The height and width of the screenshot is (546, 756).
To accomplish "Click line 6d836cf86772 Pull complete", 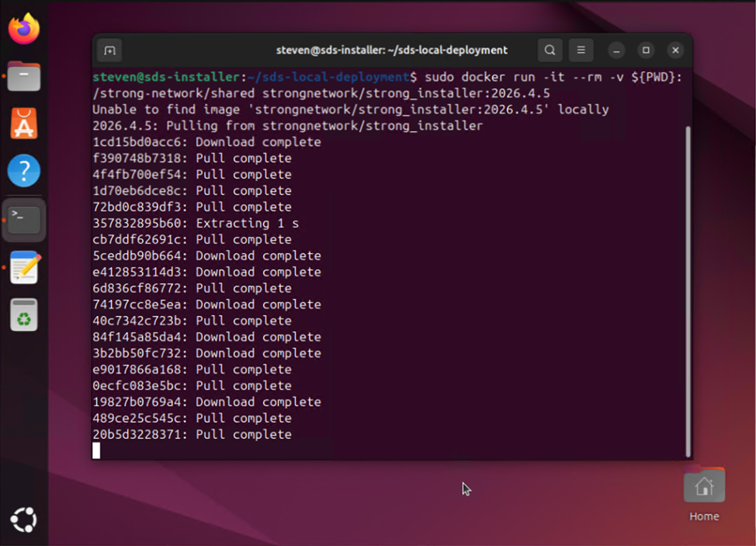I will coord(192,288).
